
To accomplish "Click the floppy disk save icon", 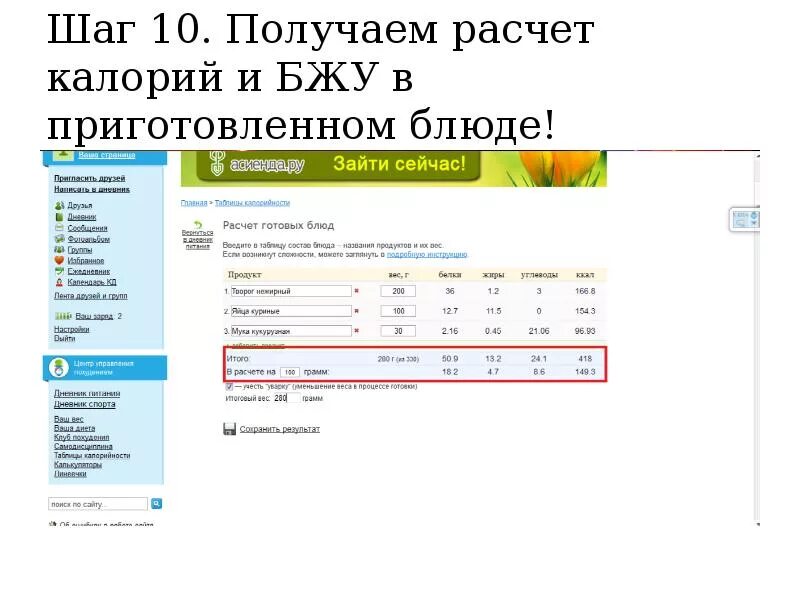I will tap(230, 429).
